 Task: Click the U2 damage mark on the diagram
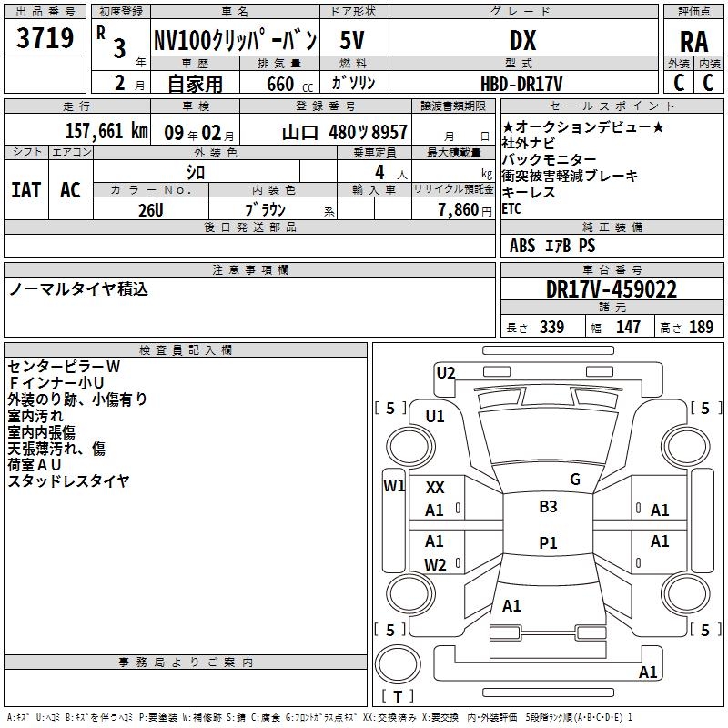coord(446,372)
